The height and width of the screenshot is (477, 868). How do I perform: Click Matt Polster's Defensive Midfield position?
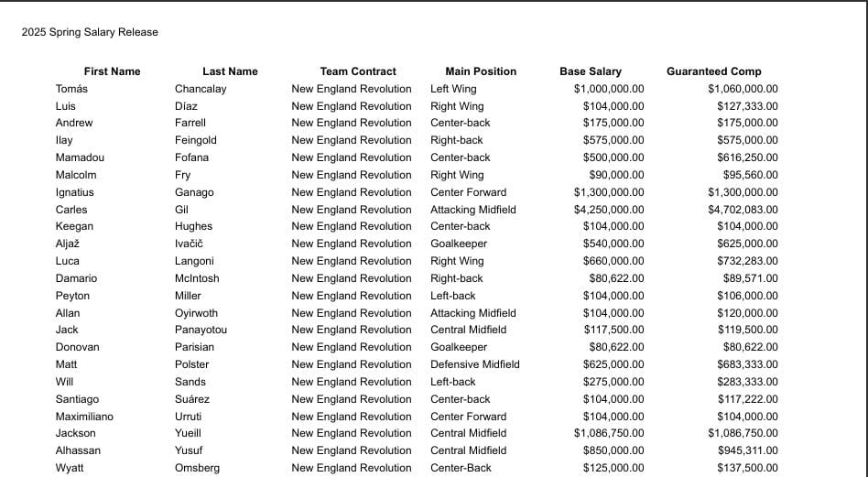[475, 364]
